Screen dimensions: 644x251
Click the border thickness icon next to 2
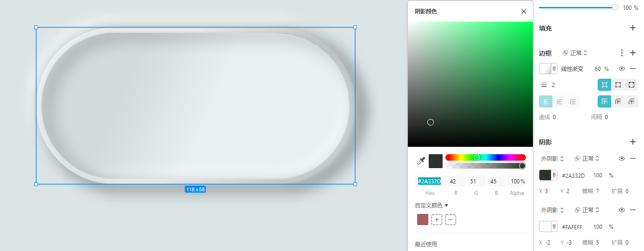click(544, 85)
